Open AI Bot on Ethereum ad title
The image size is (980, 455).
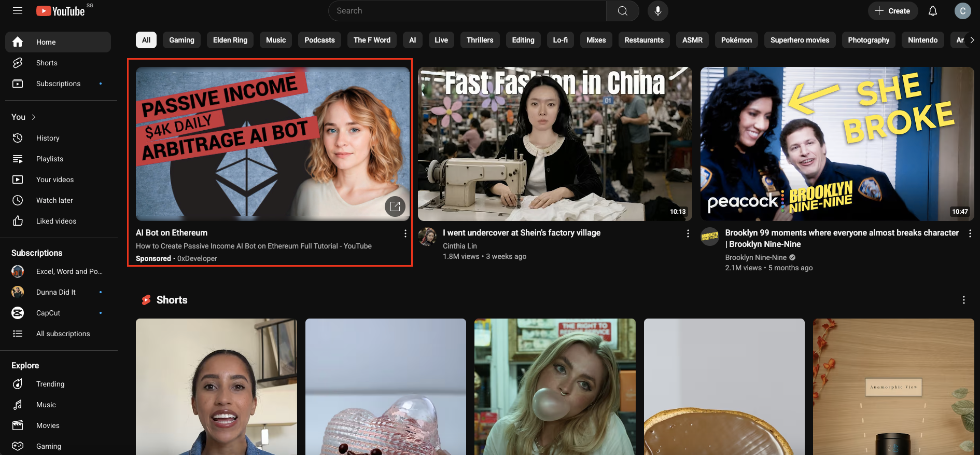click(172, 233)
